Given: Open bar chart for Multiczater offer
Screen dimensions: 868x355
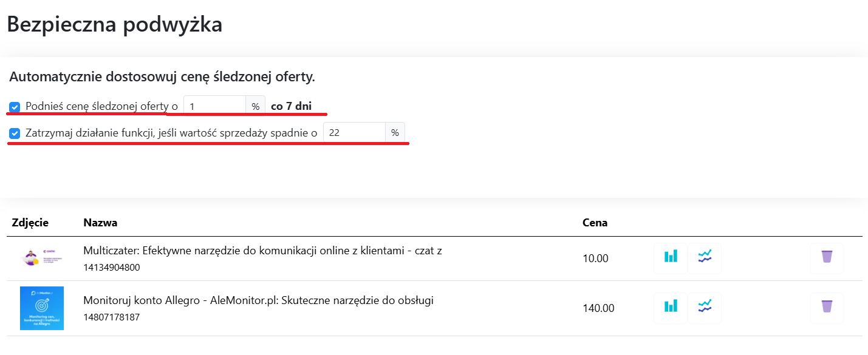Looking at the screenshot, I should [x=671, y=257].
